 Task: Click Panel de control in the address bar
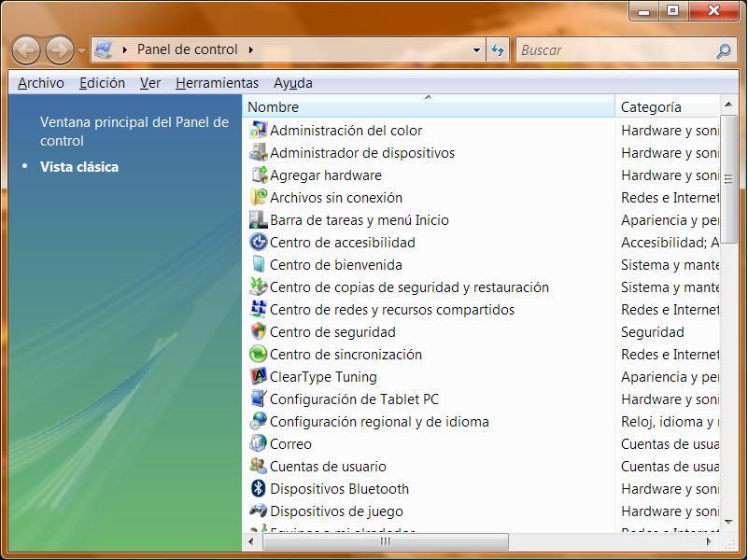187,49
